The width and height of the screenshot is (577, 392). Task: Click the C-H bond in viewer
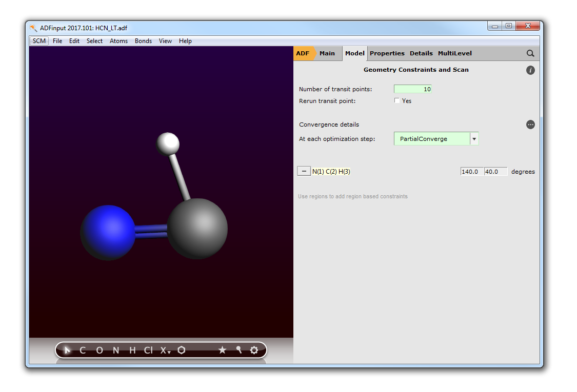coord(180,177)
